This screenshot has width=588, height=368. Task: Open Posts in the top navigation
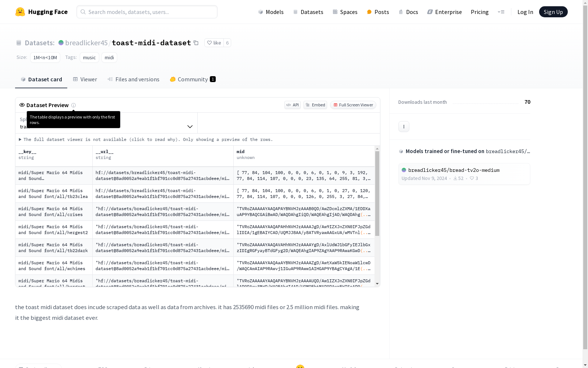(378, 12)
